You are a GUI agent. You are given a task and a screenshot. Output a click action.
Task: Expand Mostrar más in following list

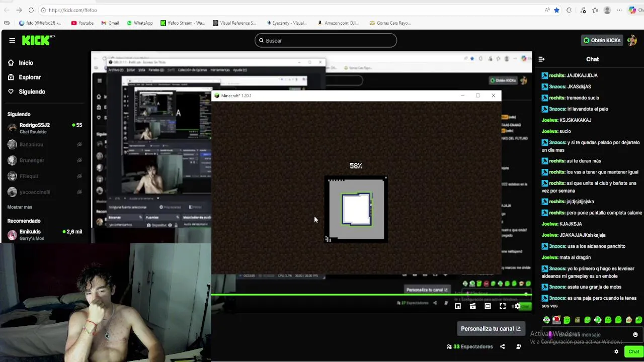(20, 207)
